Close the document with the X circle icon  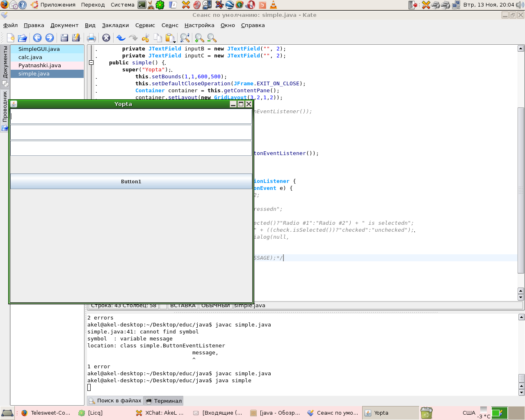[106, 38]
